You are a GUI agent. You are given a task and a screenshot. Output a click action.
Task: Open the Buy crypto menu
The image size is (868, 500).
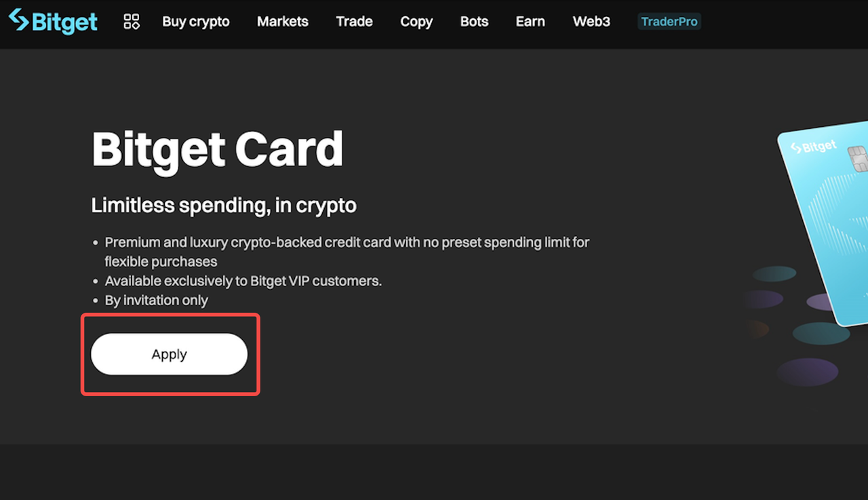195,21
